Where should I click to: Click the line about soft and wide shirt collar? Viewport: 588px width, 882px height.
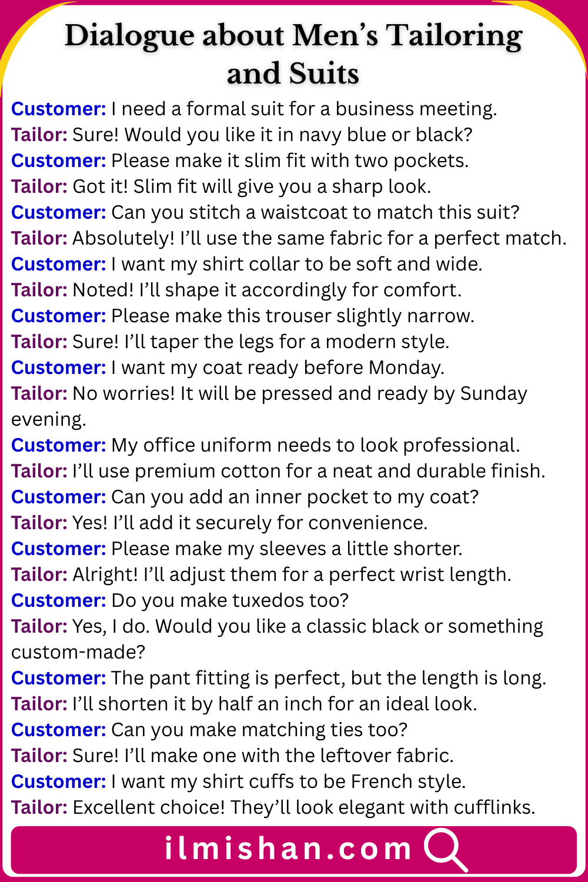pyautogui.click(x=296, y=264)
